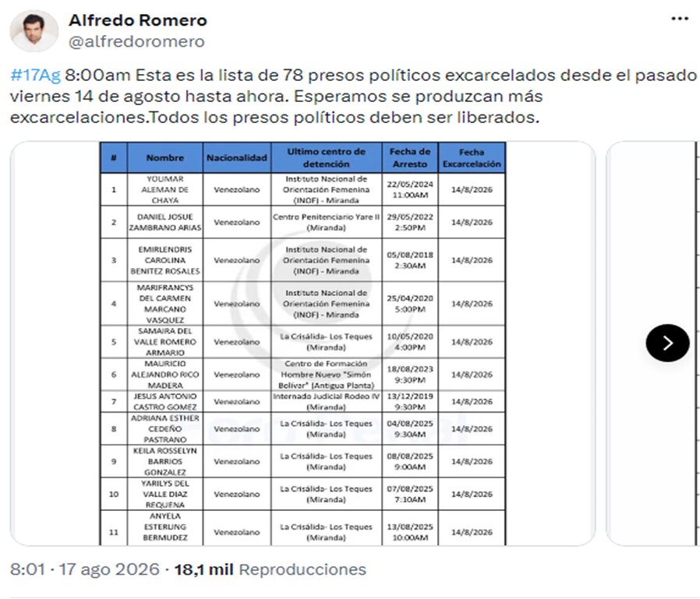This screenshot has width=700, height=599.
Task: Select the YOUMAR ALEMAN DE CHAYA name cell
Action: click(x=164, y=189)
